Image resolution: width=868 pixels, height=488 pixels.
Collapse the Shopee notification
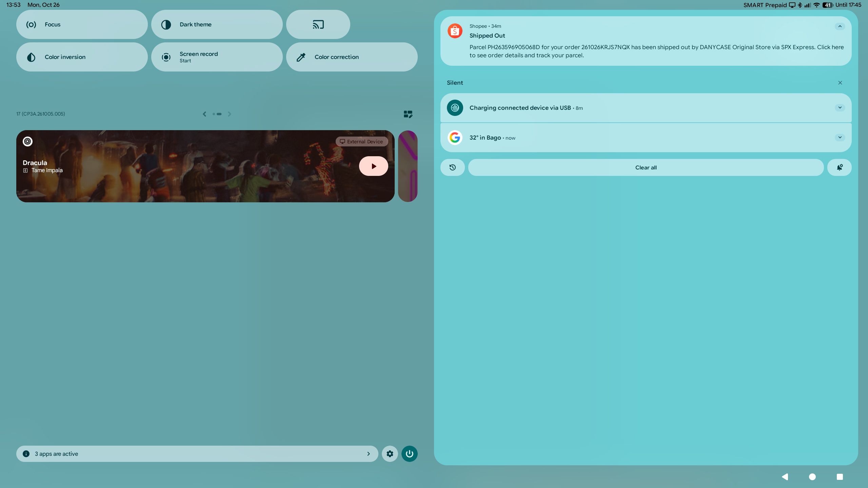tap(840, 26)
